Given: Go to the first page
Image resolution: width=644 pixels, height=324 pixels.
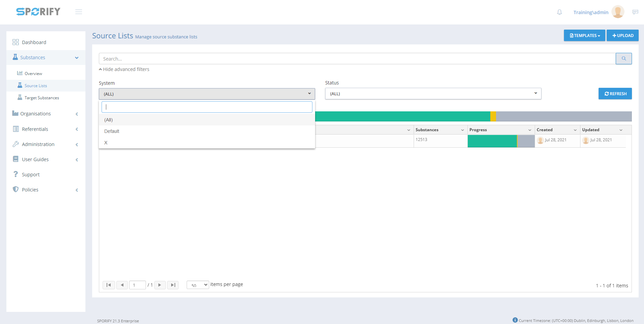Looking at the screenshot, I should tap(109, 285).
